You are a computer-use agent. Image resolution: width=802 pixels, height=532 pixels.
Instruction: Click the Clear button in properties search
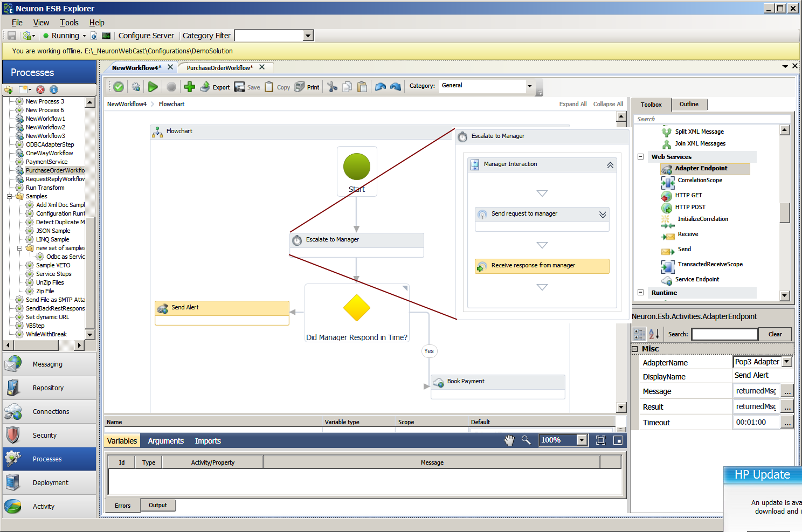click(x=775, y=334)
